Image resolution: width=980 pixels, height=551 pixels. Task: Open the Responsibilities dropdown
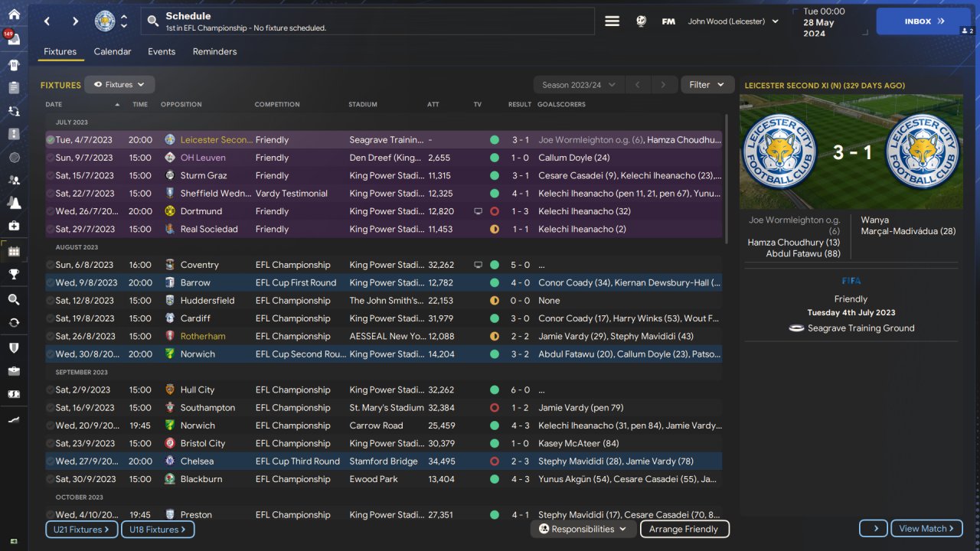583,529
